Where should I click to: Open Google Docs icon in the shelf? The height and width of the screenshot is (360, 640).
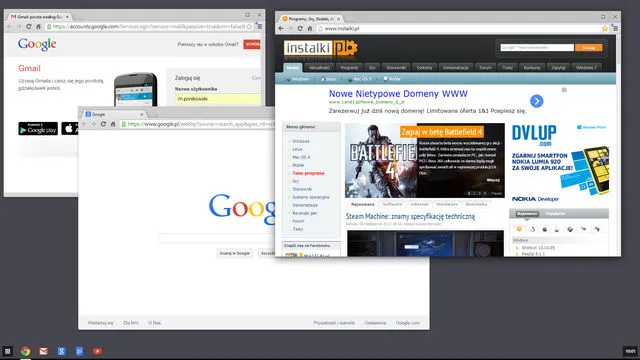79,351
